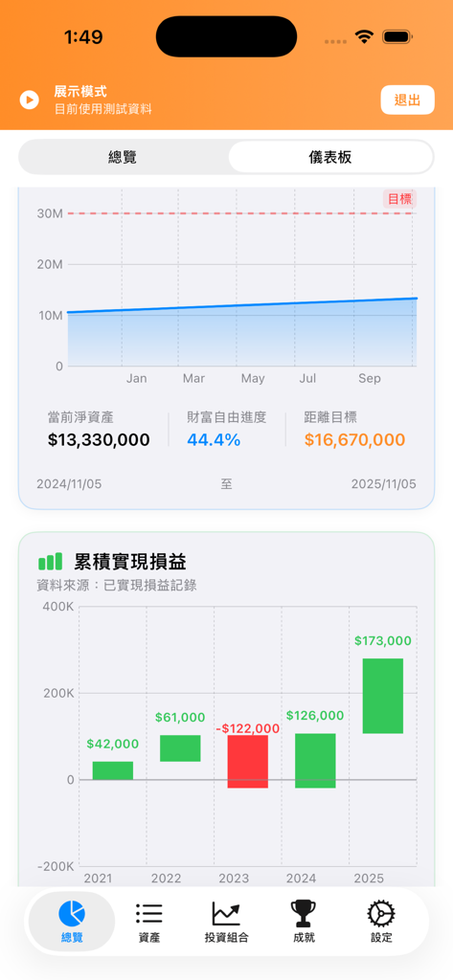Tap the end date 2025/11/05
The width and height of the screenshot is (453, 980).
point(383,484)
